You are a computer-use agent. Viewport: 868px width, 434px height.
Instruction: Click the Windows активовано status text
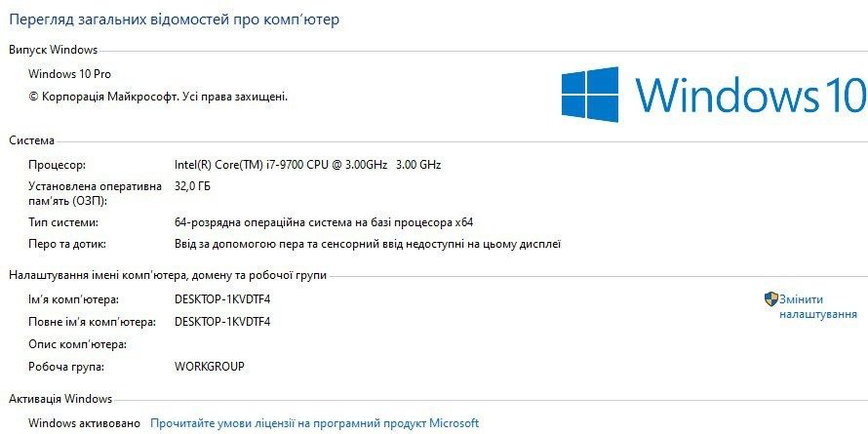(x=85, y=423)
